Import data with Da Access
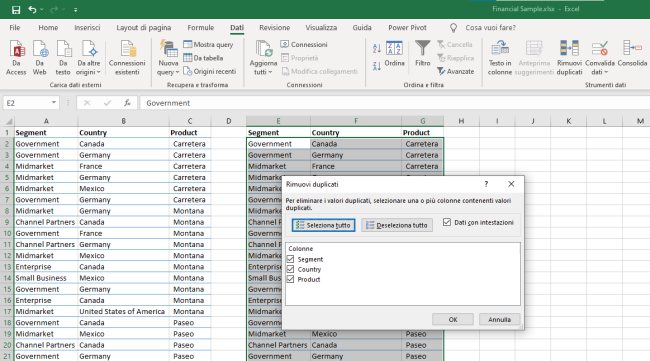Image resolution: width=650 pixels, height=361 pixels. pyautogui.click(x=16, y=58)
